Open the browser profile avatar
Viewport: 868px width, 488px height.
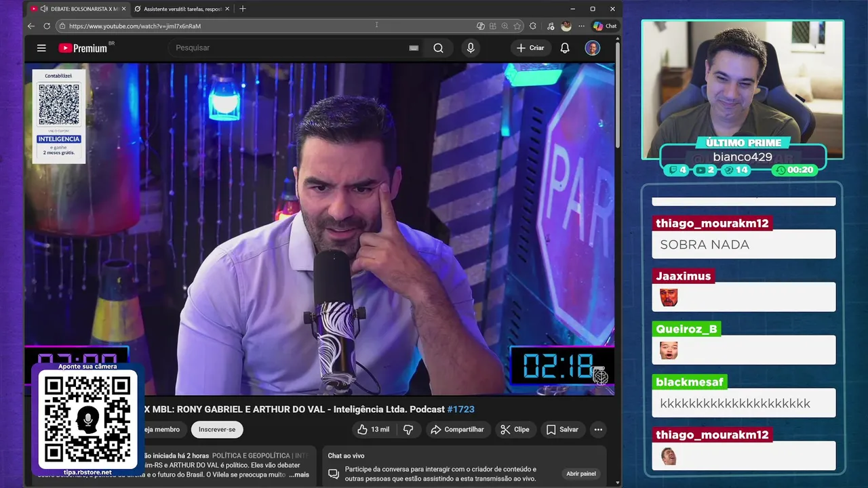pyautogui.click(x=566, y=26)
